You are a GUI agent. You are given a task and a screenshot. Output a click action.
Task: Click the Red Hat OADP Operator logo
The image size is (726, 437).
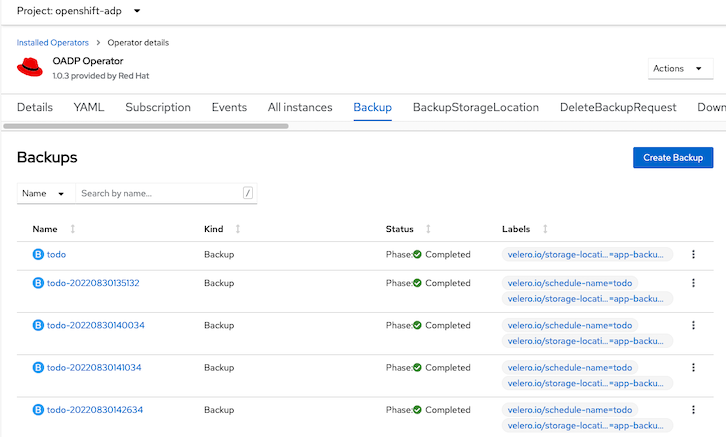pyautogui.click(x=30, y=68)
